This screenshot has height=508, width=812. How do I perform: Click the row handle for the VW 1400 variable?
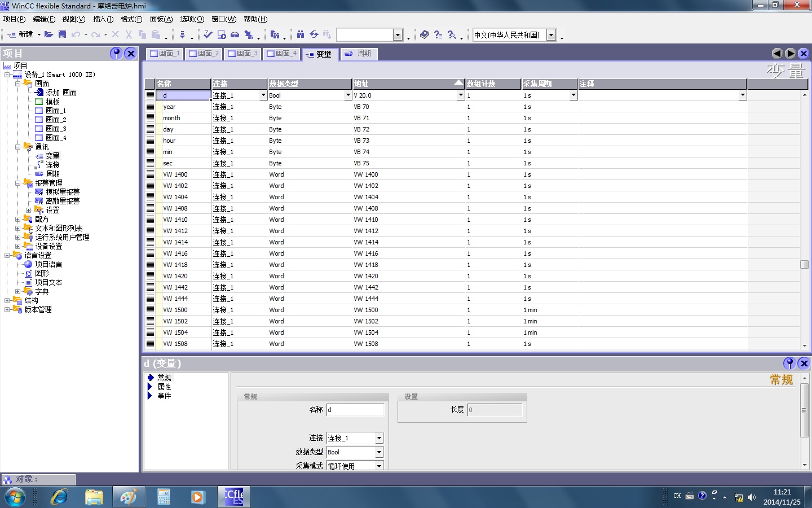coord(150,174)
